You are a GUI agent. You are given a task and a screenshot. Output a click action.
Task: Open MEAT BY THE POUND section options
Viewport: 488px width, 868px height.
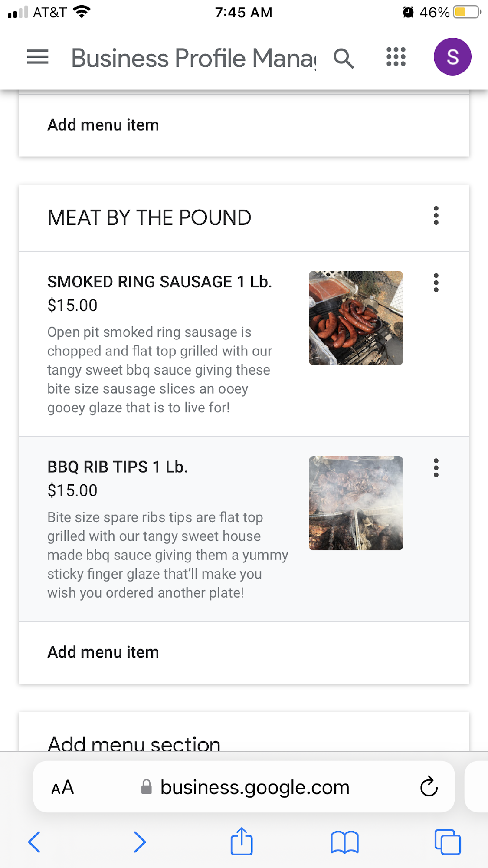coord(436,216)
